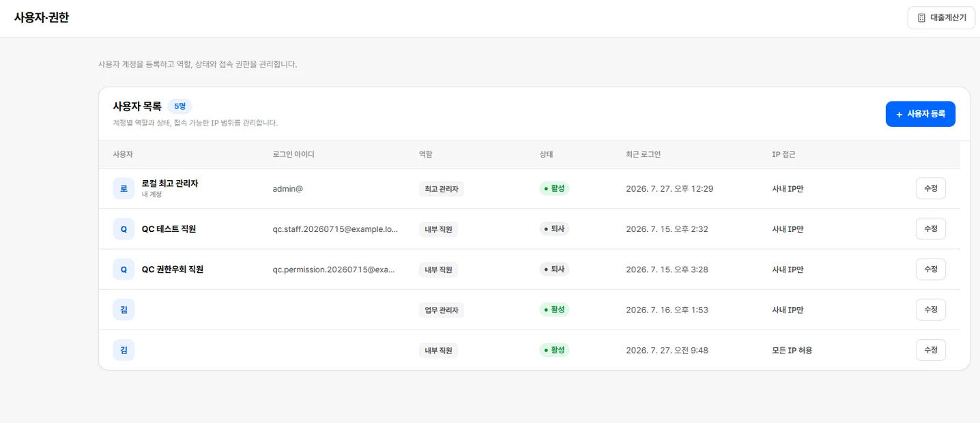Click the 김 avatar in 업무 관리자 row
This screenshot has width=980, height=423.
coord(124,309)
